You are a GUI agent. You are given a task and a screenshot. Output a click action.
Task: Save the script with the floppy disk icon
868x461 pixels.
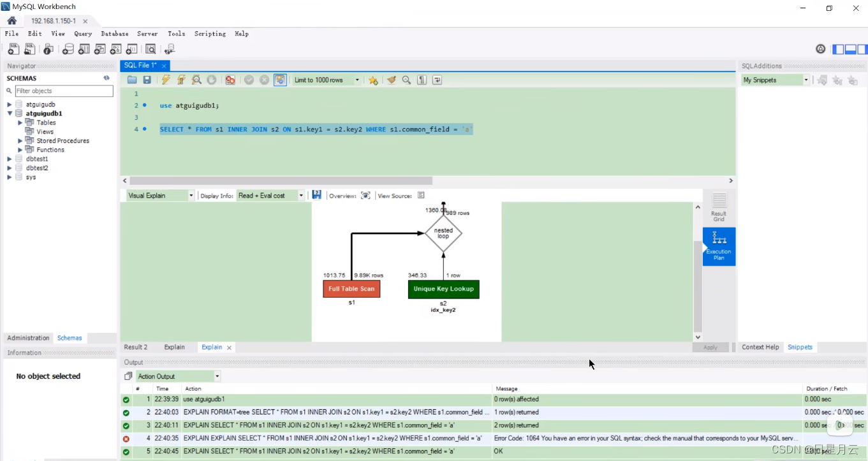147,80
